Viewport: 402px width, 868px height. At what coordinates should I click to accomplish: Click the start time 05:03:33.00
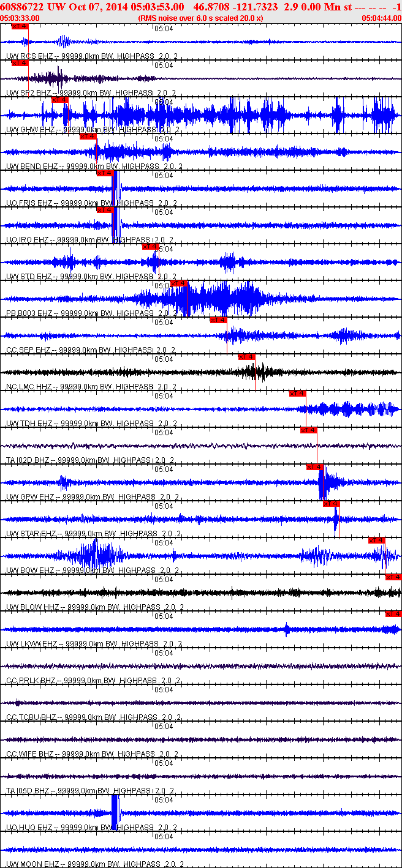tap(20, 18)
